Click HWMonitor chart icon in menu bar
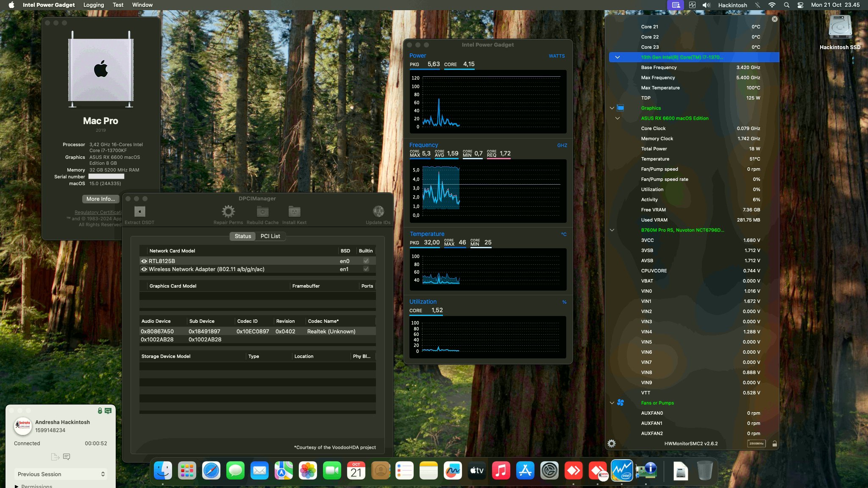The width and height of the screenshot is (868, 488). [x=692, y=5]
